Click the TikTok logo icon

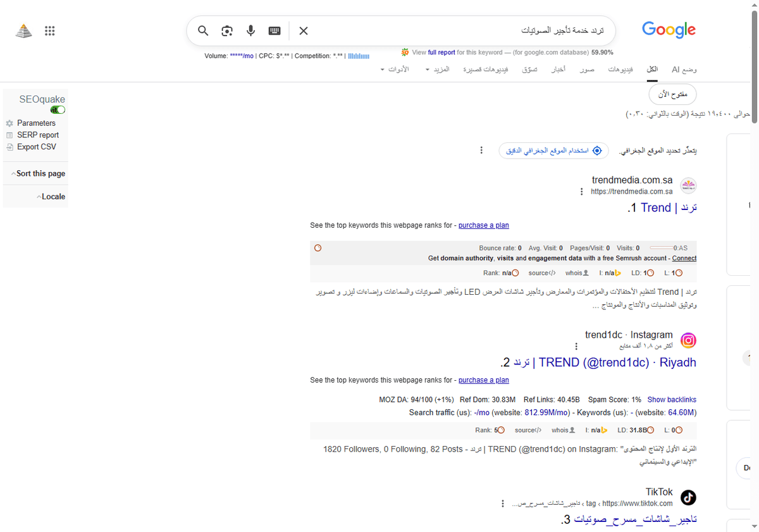tap(688, 497)
